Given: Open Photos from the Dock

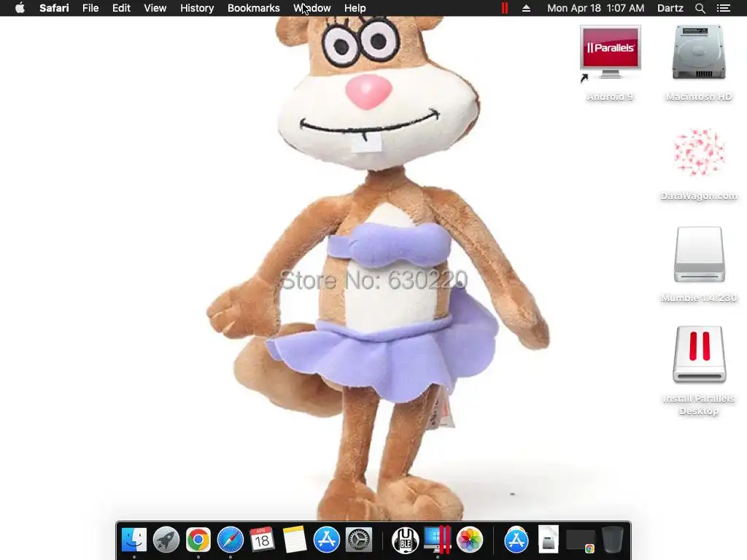Looking at the screenshot, I should pyautogui.click(x=470, y=540).
